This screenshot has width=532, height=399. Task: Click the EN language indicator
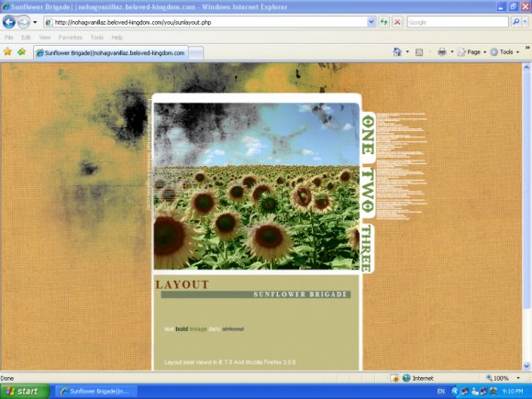pos(441,392)
